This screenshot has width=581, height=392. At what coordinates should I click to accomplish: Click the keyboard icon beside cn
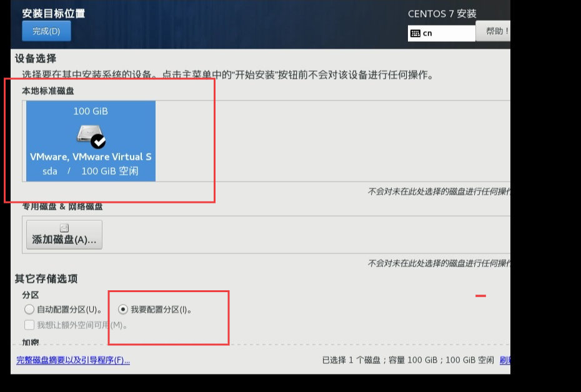415,33
